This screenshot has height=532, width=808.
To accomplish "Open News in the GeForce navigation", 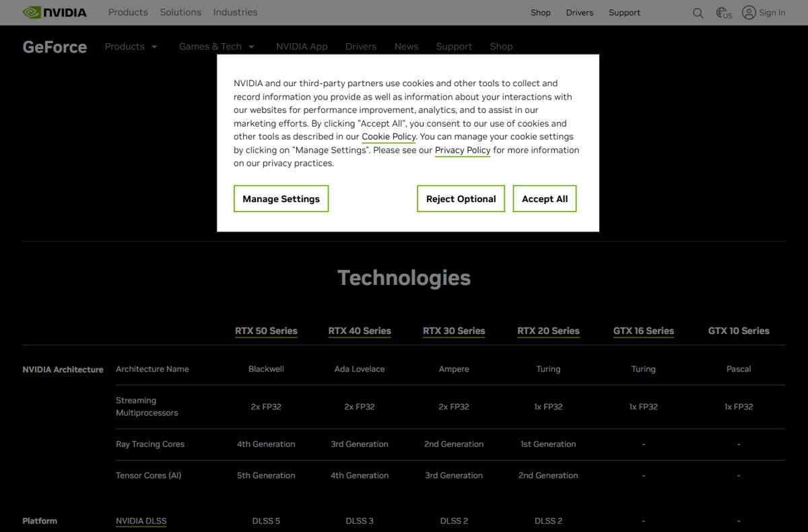I will click(407, 46).
